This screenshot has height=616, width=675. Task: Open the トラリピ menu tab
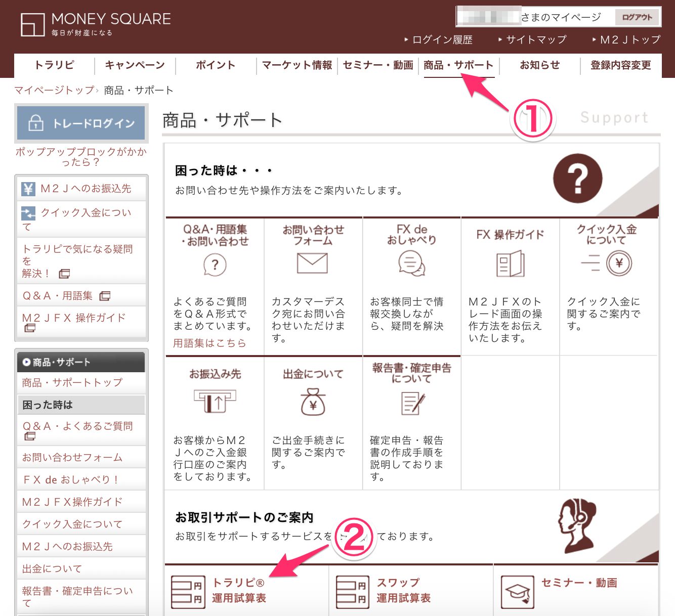[x=54, y=65]
